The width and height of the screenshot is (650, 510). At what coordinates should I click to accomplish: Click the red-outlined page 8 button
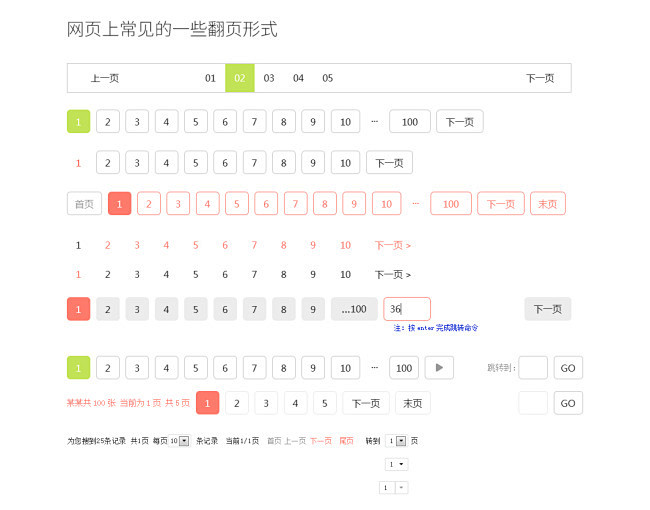coord(325,204)
